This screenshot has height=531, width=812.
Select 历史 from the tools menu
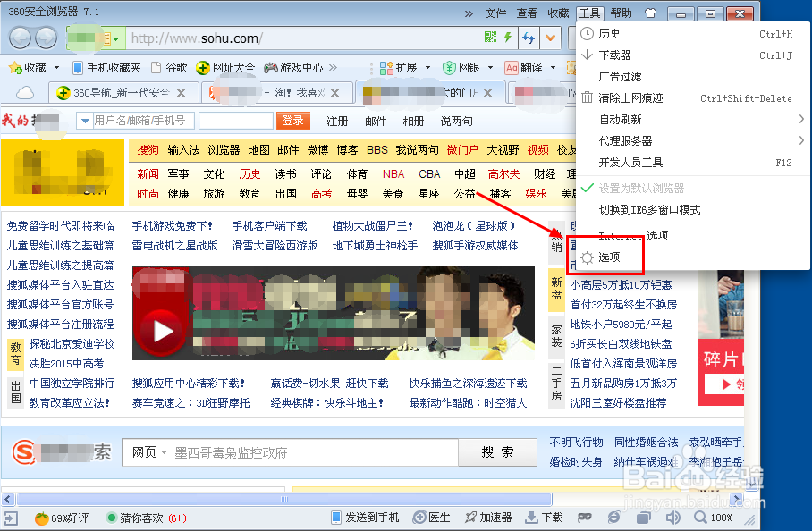693,34
